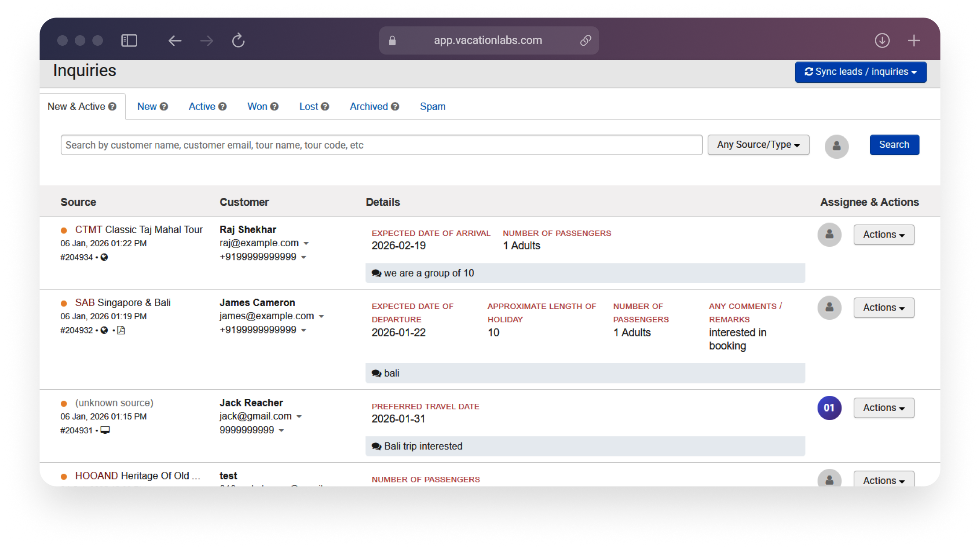
Task: Click the New & Active help icon
Action: [x=113, y=106]
